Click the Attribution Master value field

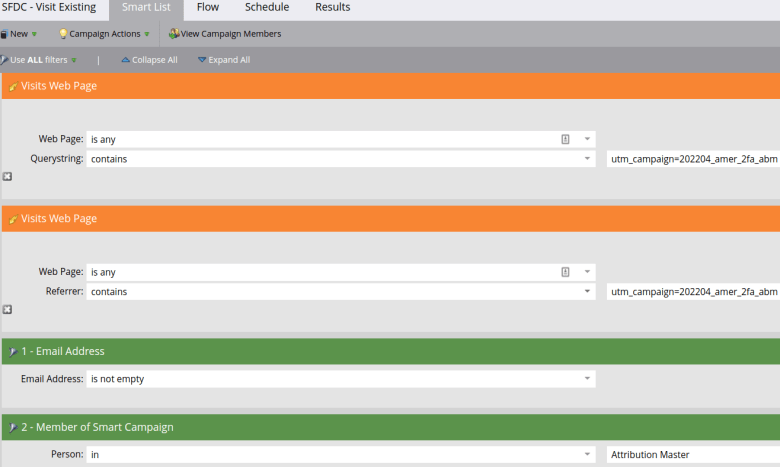pyautogui.click(x=693, y=455)
